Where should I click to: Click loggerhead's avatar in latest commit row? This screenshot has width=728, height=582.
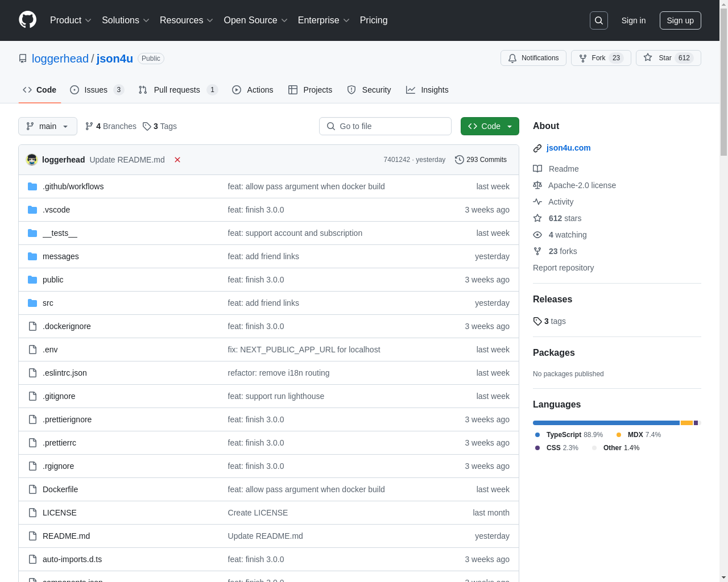pos(32,160)
